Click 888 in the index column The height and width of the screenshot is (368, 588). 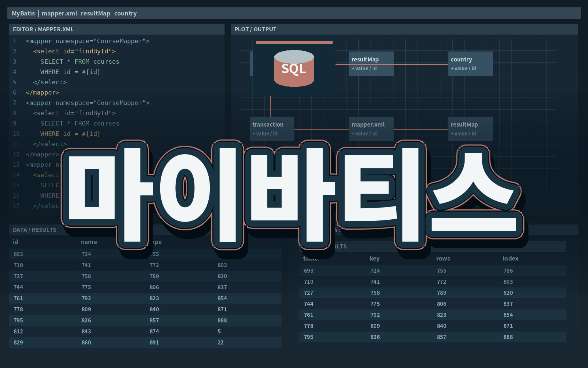point(508,337)
